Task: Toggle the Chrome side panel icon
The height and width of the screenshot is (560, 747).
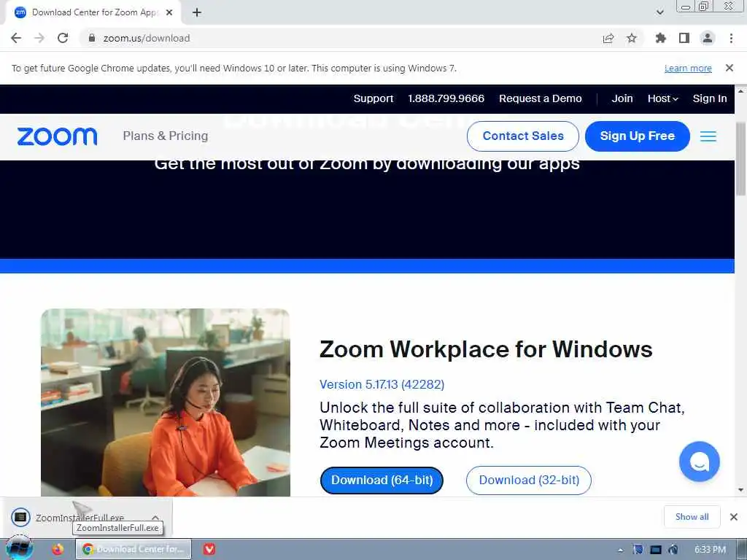Action: click(684, 38)
